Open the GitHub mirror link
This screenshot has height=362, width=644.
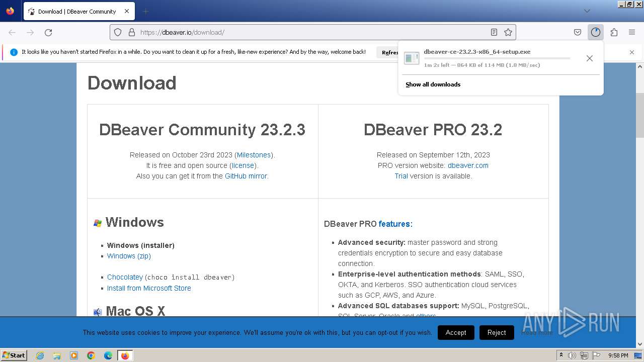(x=246, y=176)
